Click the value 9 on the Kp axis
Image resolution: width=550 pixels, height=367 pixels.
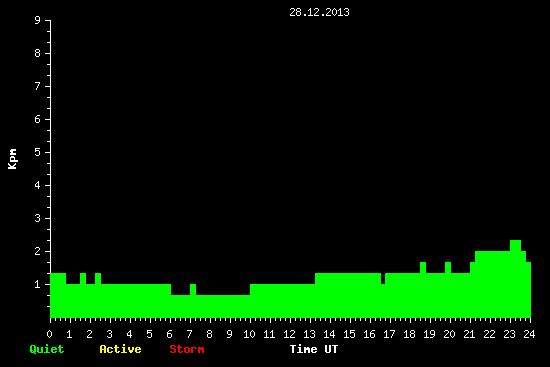pos(38,20)
